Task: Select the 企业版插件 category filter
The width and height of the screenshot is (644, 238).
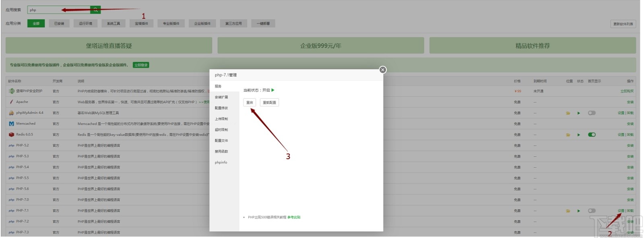Action: (x=202, y=23)
